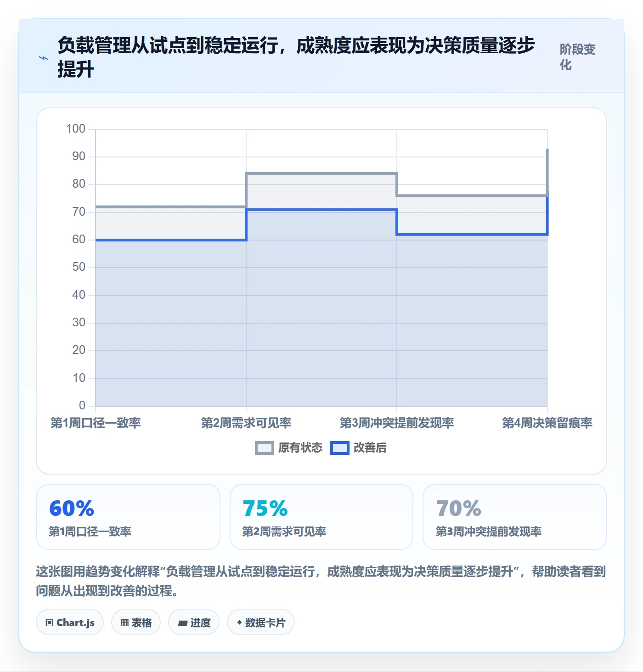643x672 pixels.
Task: Click the grid icon in the 表格 tag
Action: (x=124, y=623)
